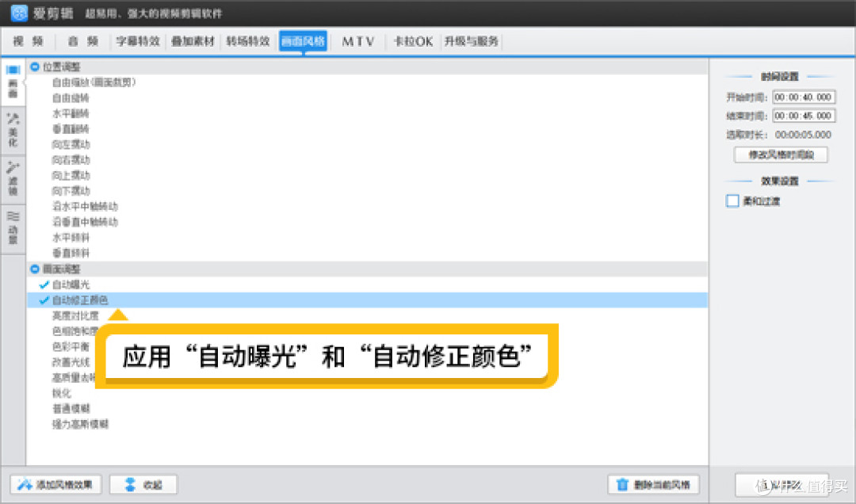The width and height of the screenshot is (856, 504).
Task: Select the 沿水平中轴转动 style
Action: coord(85,206)
